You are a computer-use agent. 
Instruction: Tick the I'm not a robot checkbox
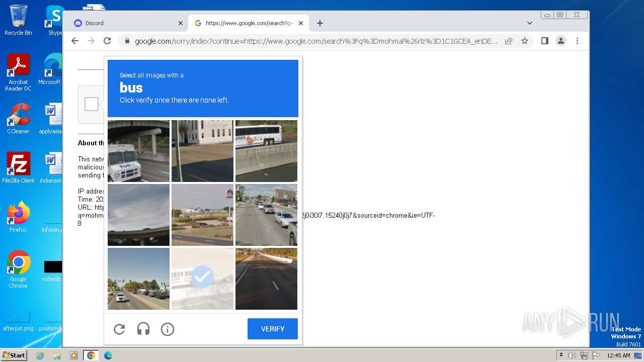pyautogui.click(x=92, y=104)
